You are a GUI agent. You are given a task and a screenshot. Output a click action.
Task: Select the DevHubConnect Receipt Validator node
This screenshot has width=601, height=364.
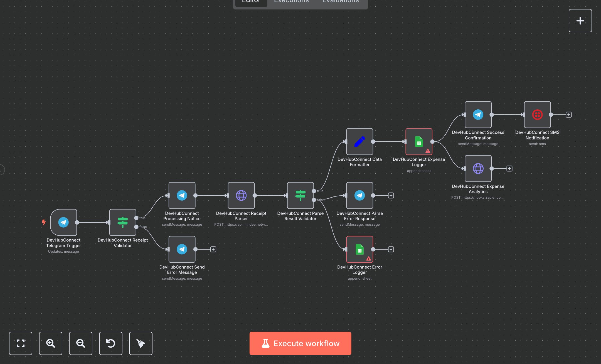123,222
